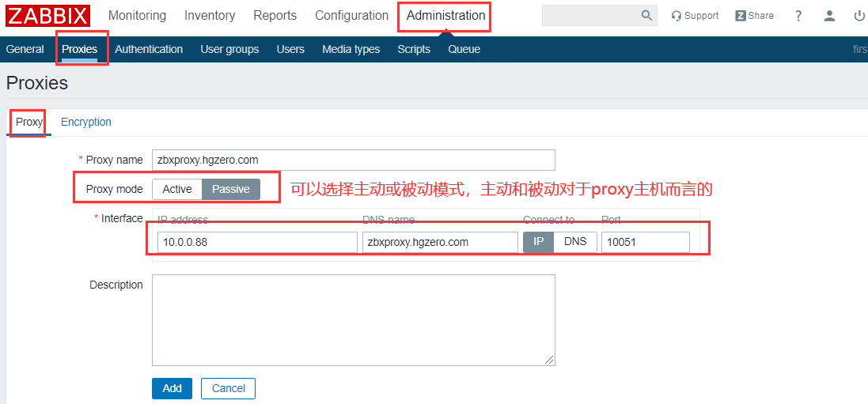Switch to the Encryption tab
The height and width of the screenshot is (404, 868).
[85, 122]
